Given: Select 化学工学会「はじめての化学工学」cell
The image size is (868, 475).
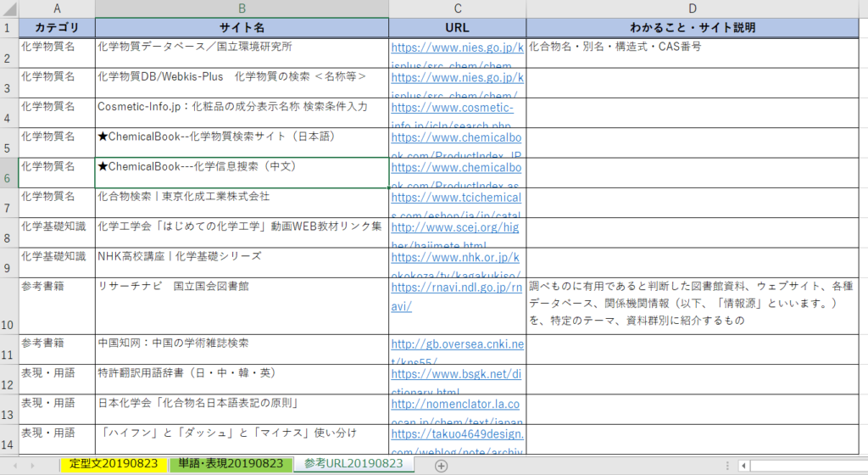Looking at the screenshot, I should 242,232.
